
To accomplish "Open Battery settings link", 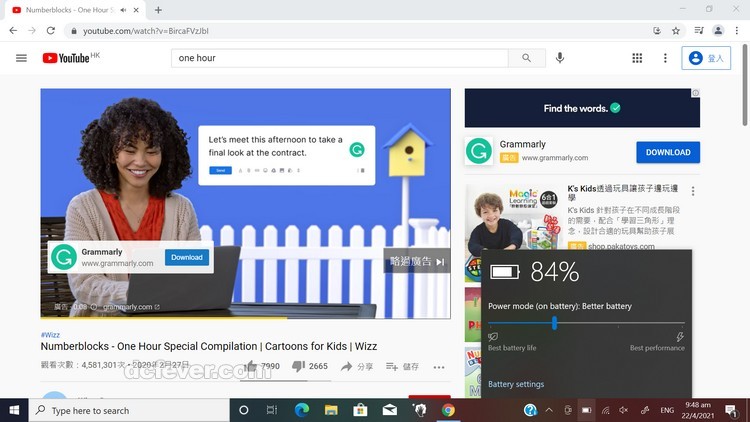I will [x=516, y=384].
